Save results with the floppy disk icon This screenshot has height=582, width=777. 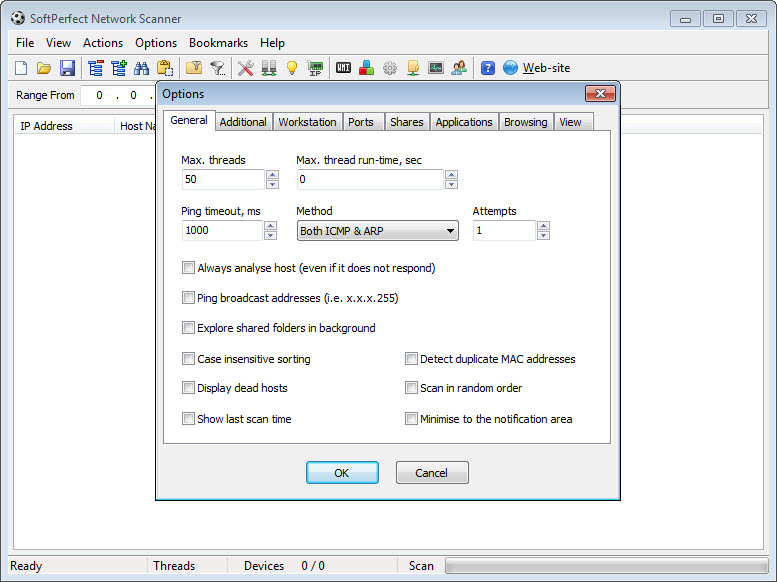click(x=67, y=68)
